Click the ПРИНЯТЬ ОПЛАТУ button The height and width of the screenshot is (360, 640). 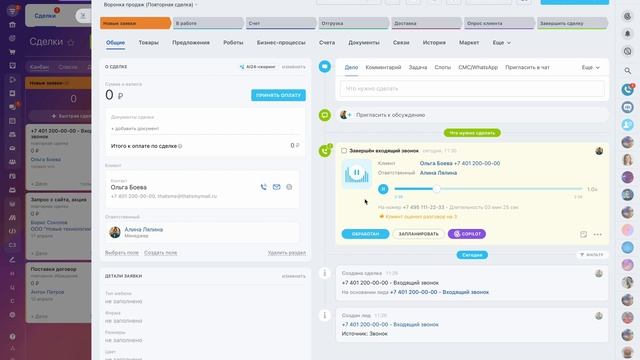pyautogui.click(x=278, y=95)
